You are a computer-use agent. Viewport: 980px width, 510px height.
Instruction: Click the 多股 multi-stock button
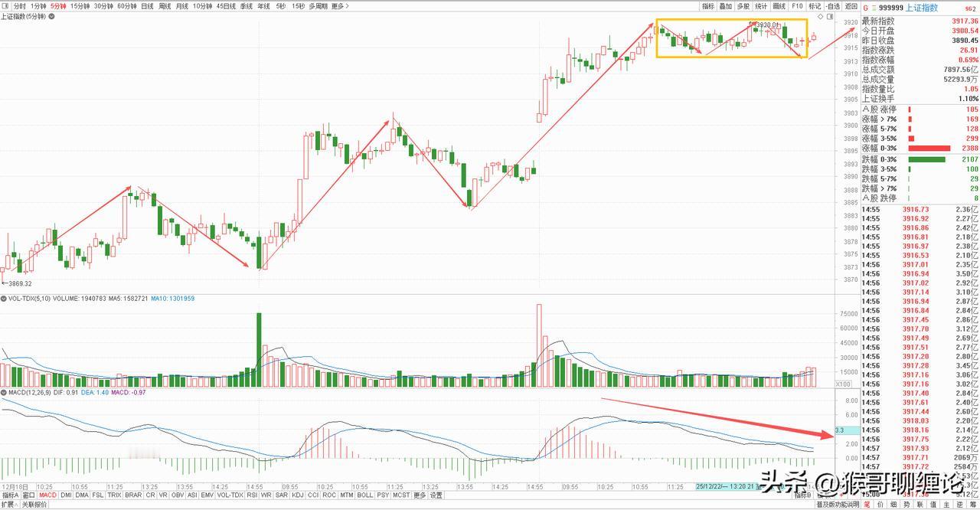743,6
